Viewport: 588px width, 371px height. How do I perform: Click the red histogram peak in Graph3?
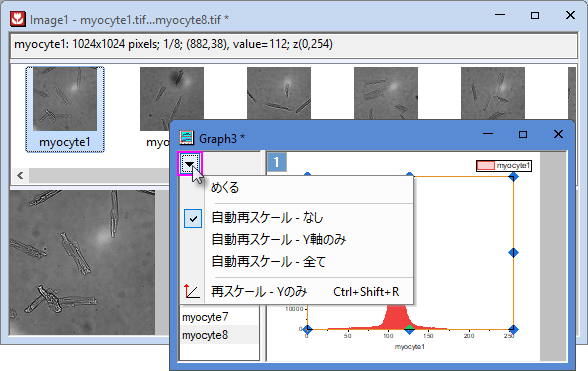coord(396,316)
